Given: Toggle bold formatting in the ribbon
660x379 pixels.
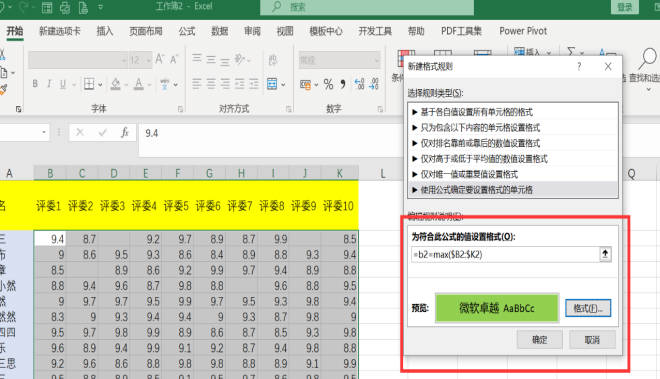Looking at the screenshot, I should [x=35, y=84].
